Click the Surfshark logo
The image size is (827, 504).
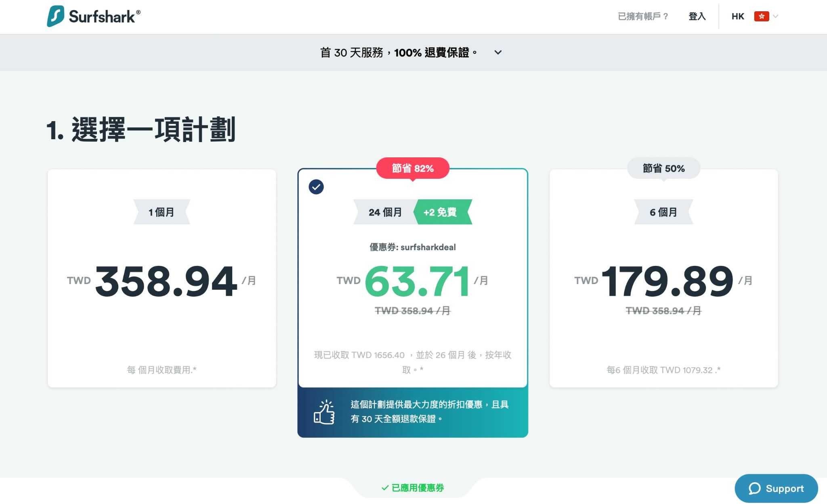tap(94, 17)
